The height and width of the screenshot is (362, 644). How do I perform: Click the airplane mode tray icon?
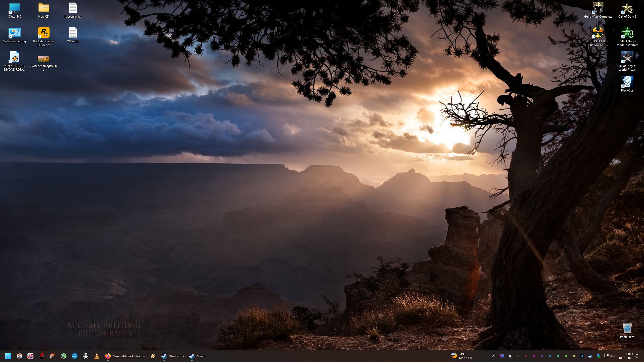(510, 356)
